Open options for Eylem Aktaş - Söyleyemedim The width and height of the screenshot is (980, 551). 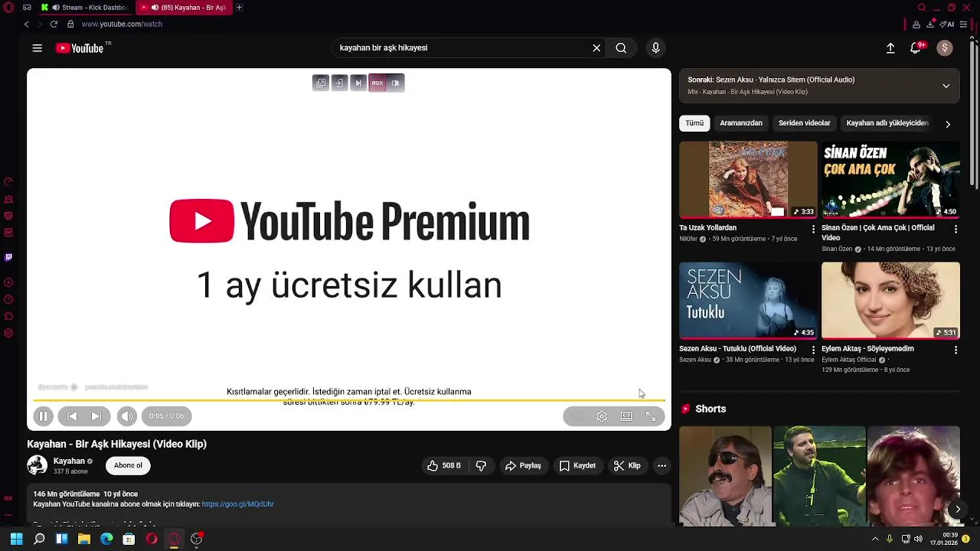955,350
